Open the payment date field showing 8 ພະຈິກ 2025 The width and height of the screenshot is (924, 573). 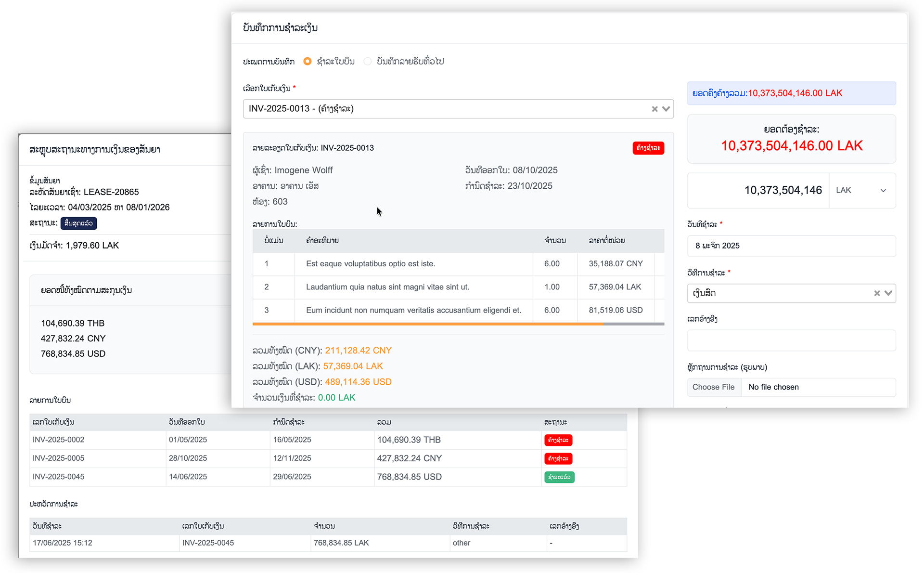[x=791, y=246]
